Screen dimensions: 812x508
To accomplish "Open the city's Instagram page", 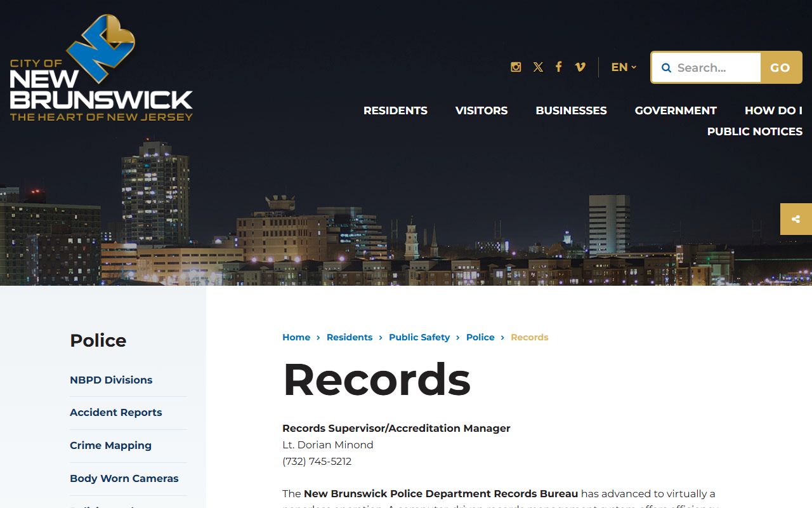I will click(516, 67).
